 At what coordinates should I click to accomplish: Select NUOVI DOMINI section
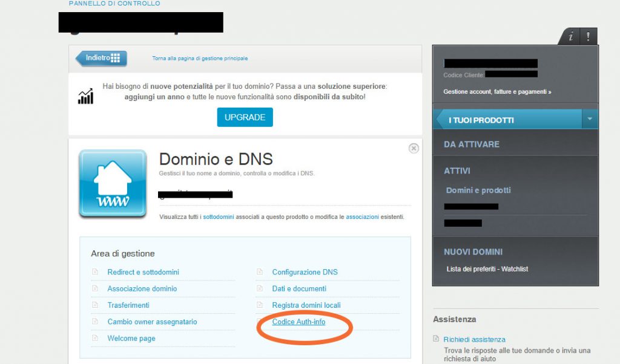pos(473,252)
